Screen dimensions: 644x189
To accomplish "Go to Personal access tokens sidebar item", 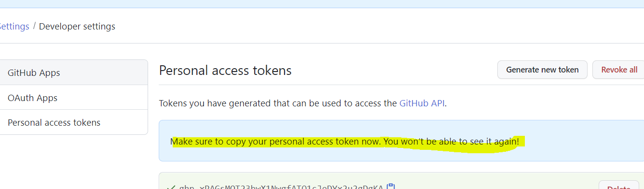I will coord(74,122).
